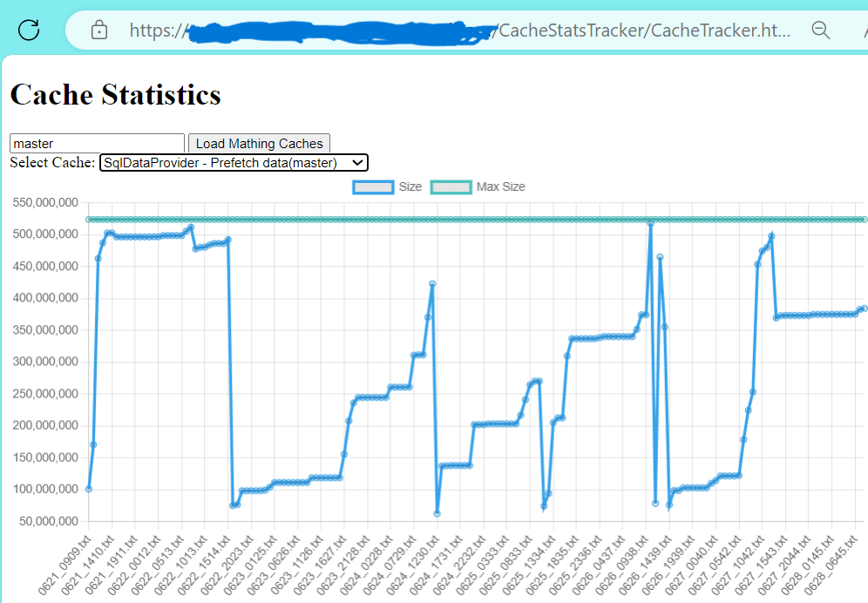The image size is (868, 603).
Task: Click the text field containing "master"
Action: point(97,143)
